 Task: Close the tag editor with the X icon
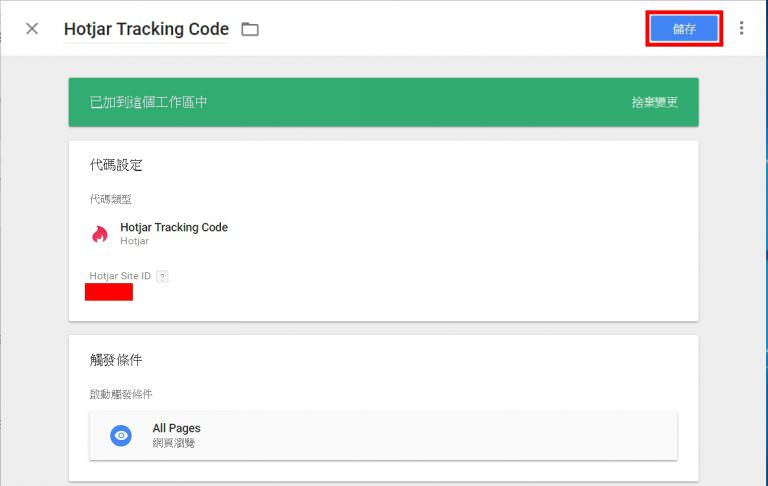pyautogui.click(x=32, y=28)
